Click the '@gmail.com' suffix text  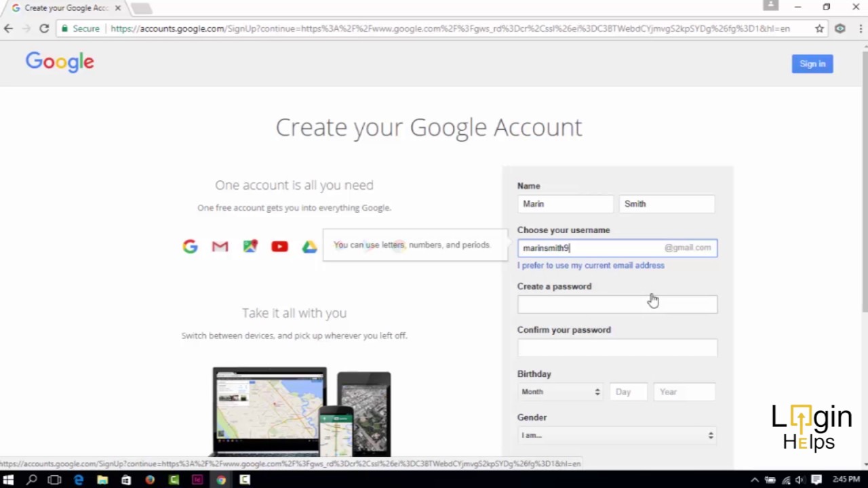pyautogui.click(x=688, y=248)
